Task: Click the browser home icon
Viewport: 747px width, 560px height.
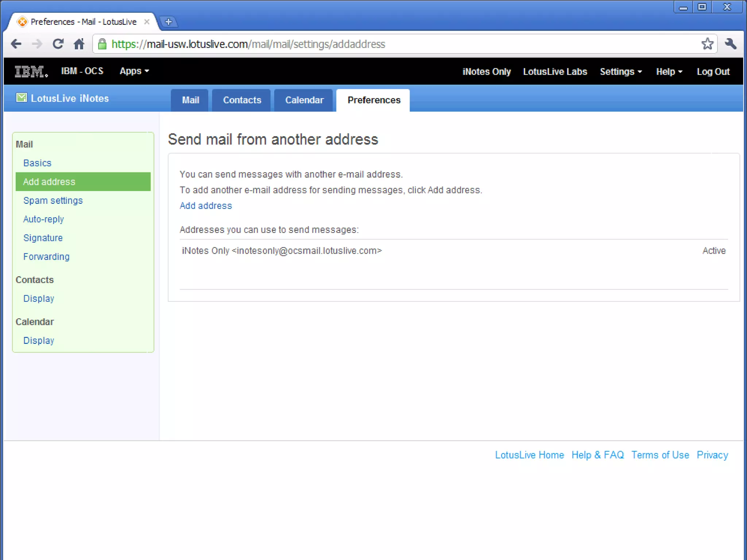Action: tap(79, 44)
